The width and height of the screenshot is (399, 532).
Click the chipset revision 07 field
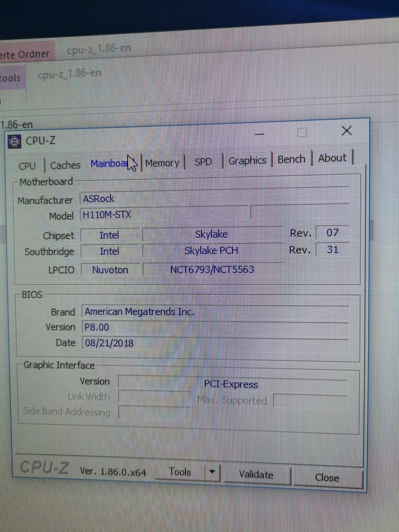[332, 233]
